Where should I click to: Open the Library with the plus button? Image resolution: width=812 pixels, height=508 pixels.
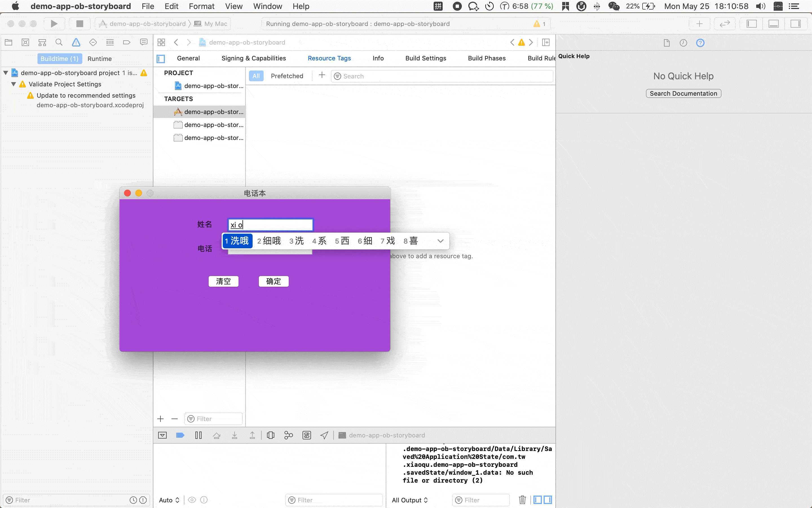699,23
